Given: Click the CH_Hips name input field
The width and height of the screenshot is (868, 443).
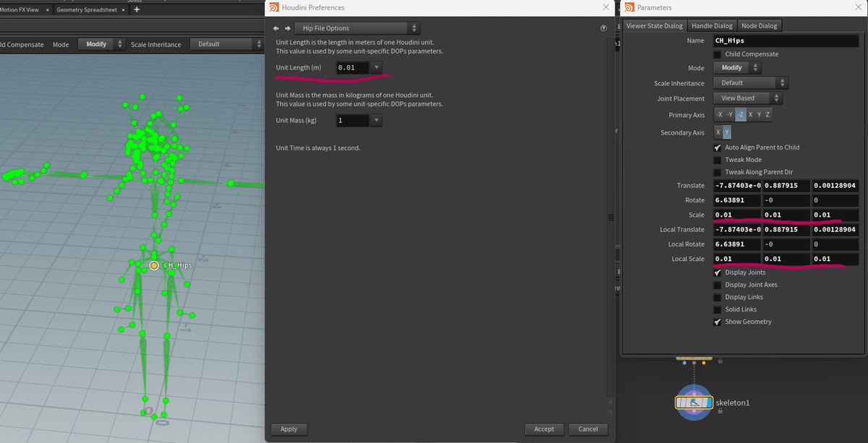Looking at the screenshot, I should (x=786, y=40).
